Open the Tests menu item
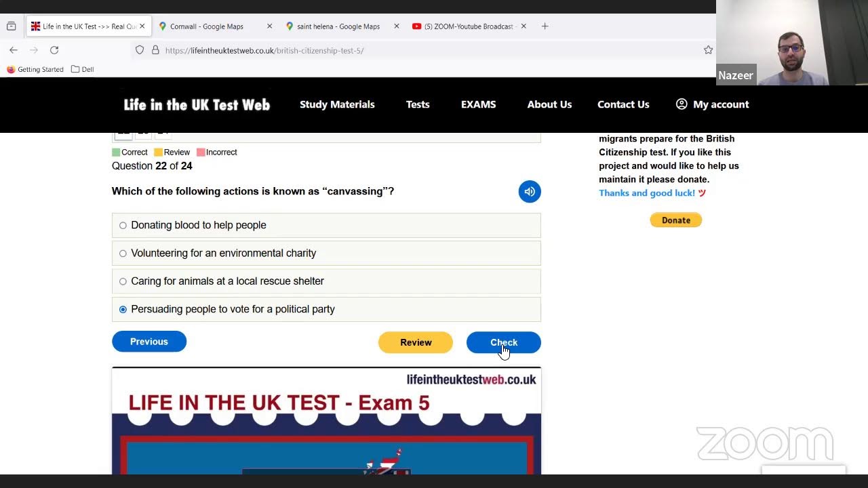Screen dimensions: 868x488 click(x=418, y=104)
